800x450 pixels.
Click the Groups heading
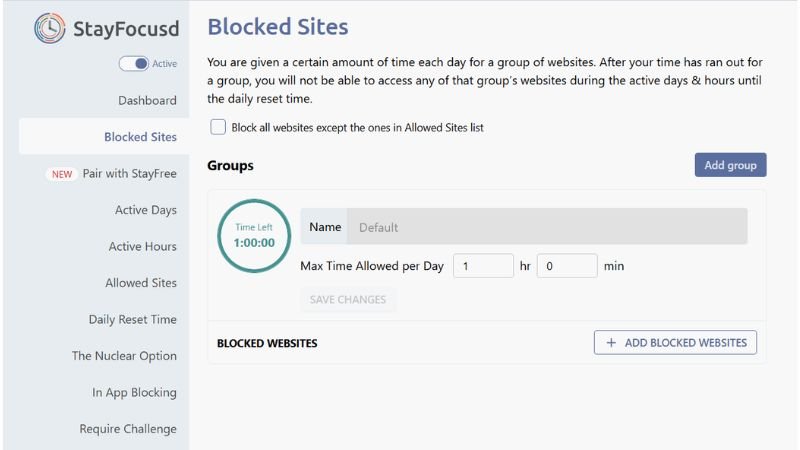[230, 165]
